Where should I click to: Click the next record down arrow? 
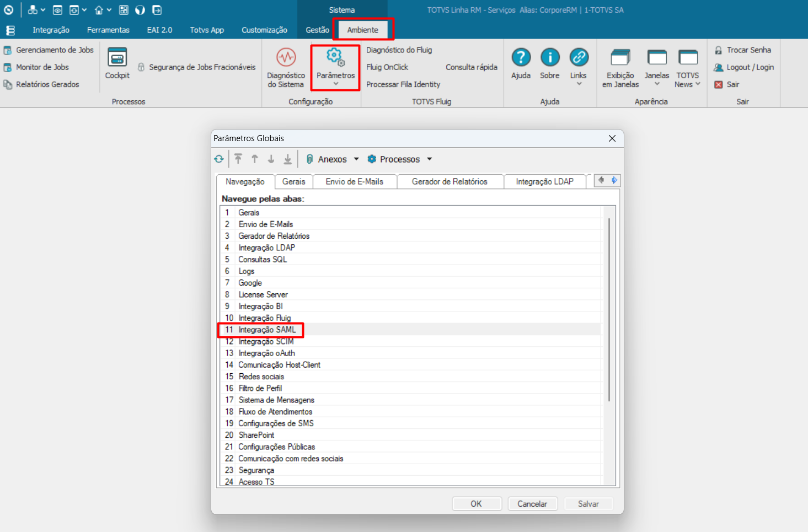point(271,159)
